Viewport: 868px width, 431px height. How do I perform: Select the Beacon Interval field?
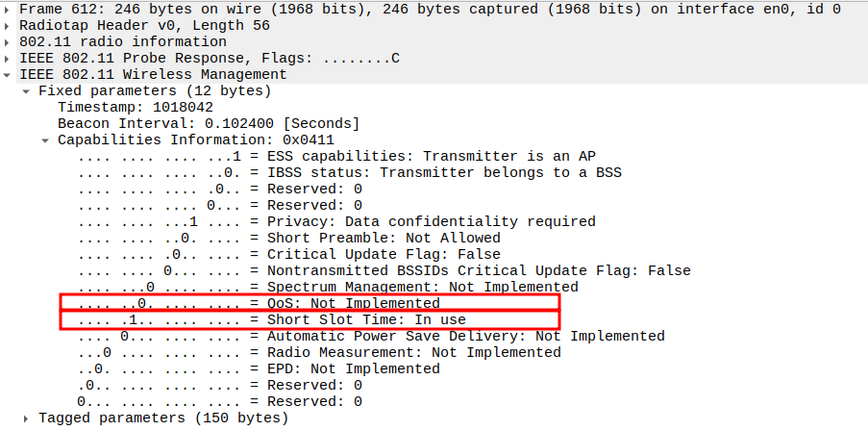(208, 123)
